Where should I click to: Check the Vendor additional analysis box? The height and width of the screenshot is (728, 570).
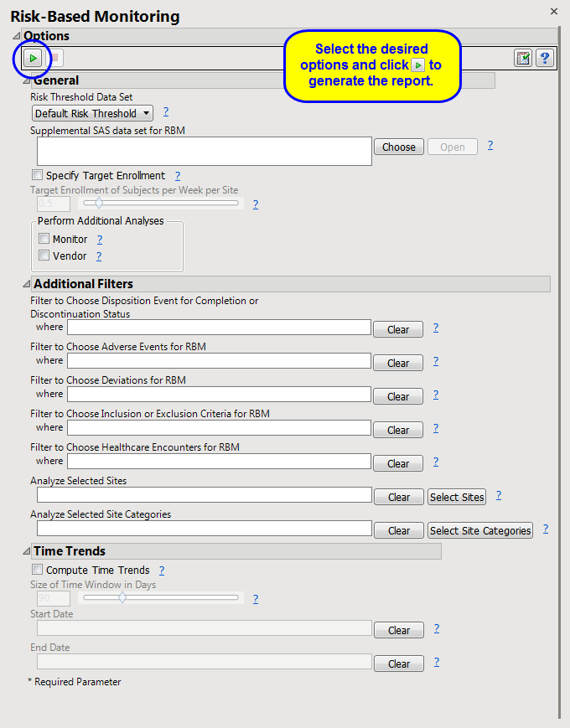[x=44, y=256]
